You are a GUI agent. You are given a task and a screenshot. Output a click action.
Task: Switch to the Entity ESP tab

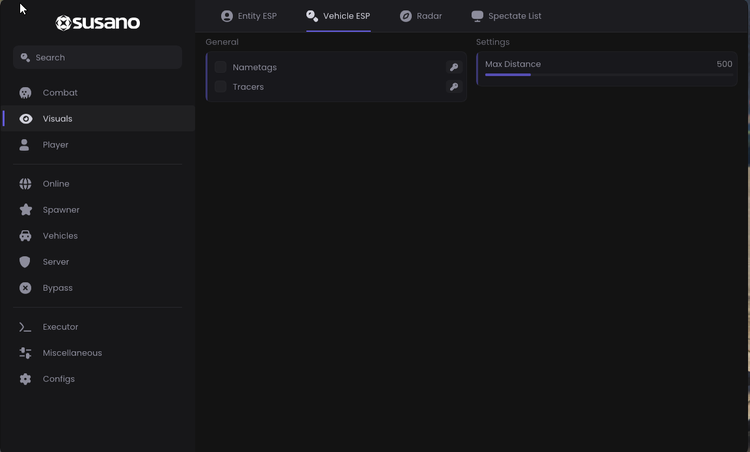[x=249, y=16]
